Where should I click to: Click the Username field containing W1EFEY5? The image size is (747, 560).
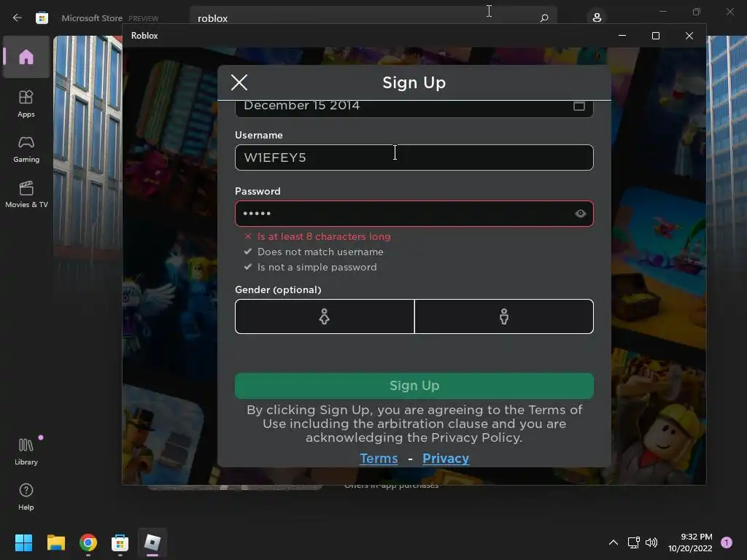point(414,157)
